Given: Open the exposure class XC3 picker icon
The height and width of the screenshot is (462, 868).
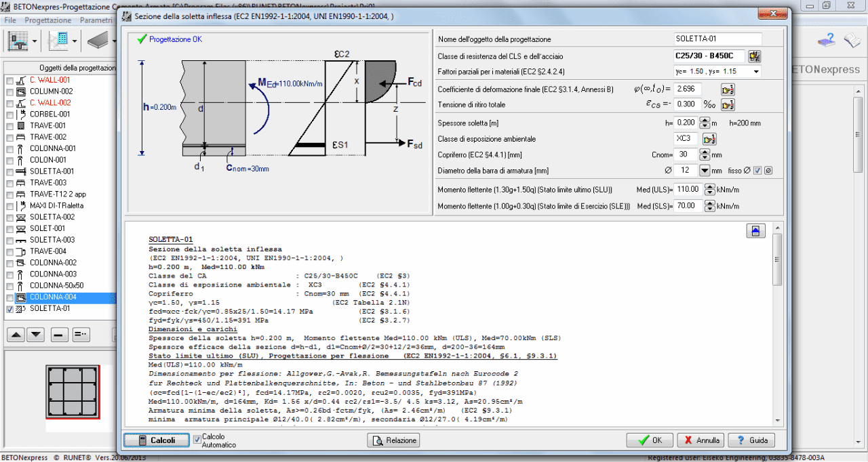Looking at the screenshot, I should 709,139.
